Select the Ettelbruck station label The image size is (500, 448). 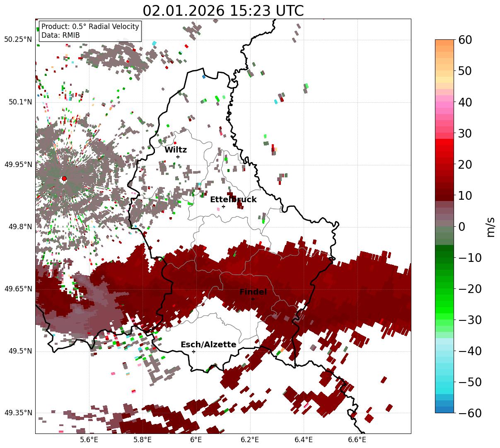click(x=233, y=200)
